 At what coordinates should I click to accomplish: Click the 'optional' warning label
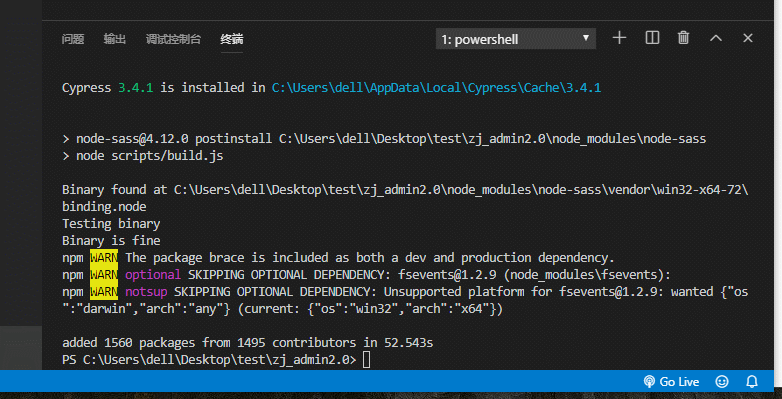[153, 275]
